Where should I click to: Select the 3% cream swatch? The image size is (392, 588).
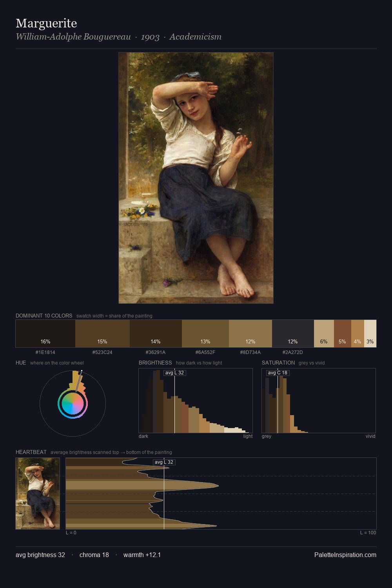pyautogui.click(x=370, y=334)
